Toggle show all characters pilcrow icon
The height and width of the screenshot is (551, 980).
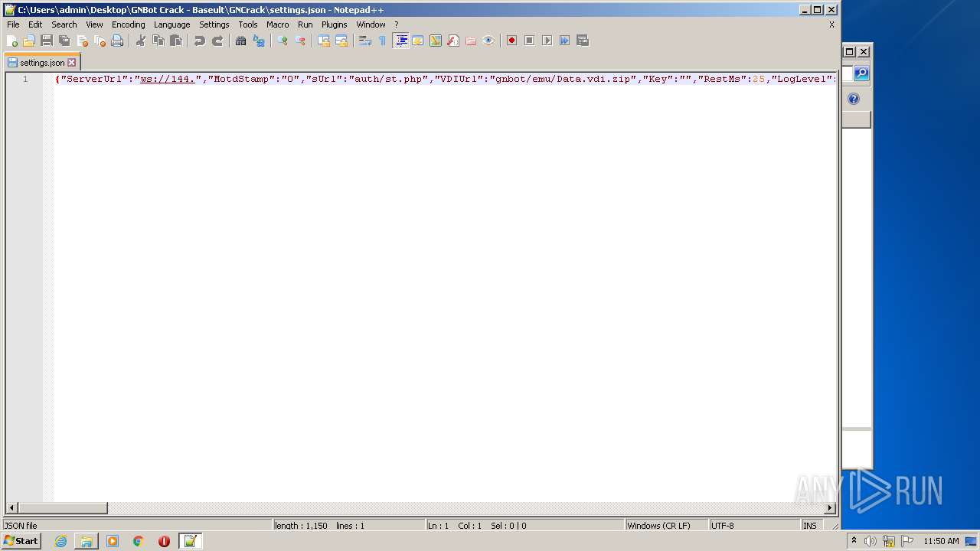click(x=383, y=41)
